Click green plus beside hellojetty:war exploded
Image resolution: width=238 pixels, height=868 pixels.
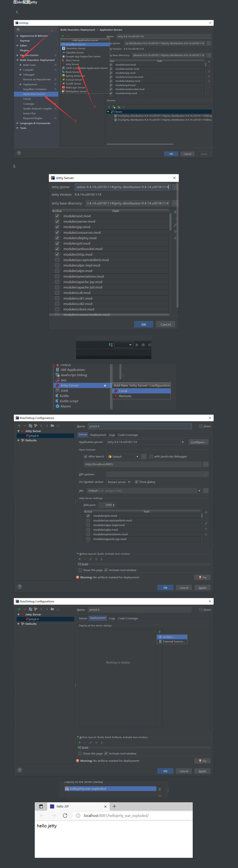[x=160, y=789]
